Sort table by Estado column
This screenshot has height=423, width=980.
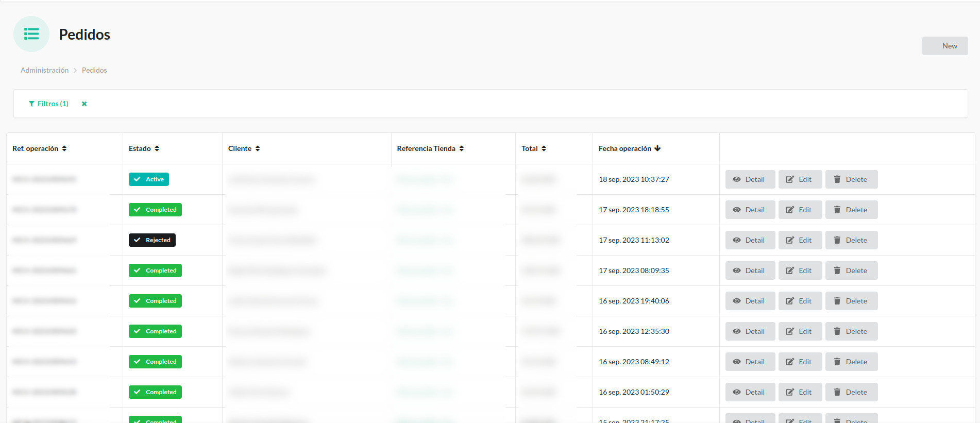click(x=157, y=148)
